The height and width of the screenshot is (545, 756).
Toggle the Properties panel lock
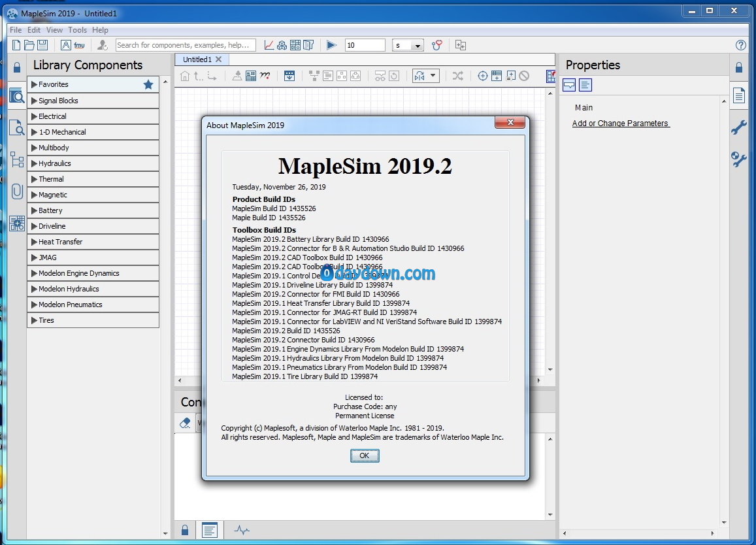click(x=738, y=67)
